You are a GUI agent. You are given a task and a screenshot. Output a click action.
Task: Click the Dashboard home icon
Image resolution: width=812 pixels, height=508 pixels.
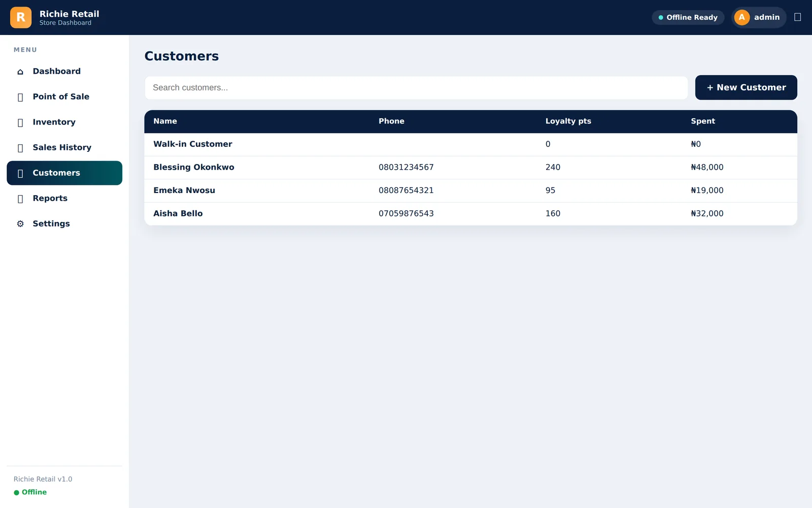[20, 72]
